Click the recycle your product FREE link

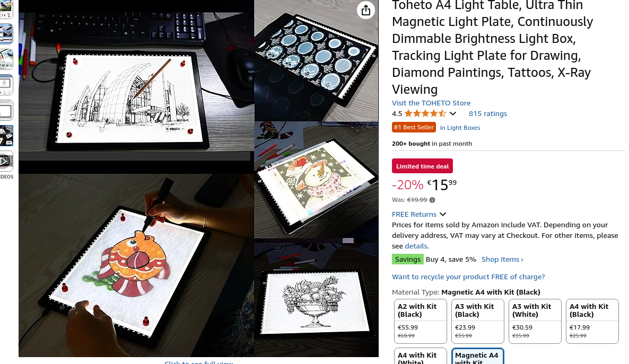(468, 277)
